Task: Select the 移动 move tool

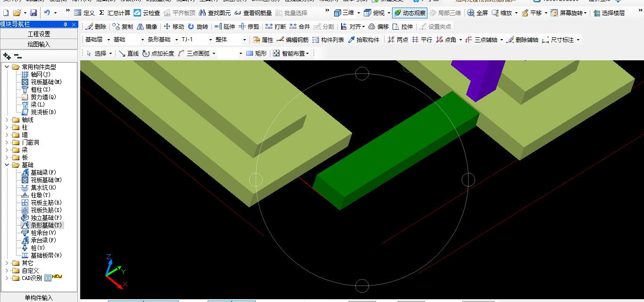Action: 174,26
